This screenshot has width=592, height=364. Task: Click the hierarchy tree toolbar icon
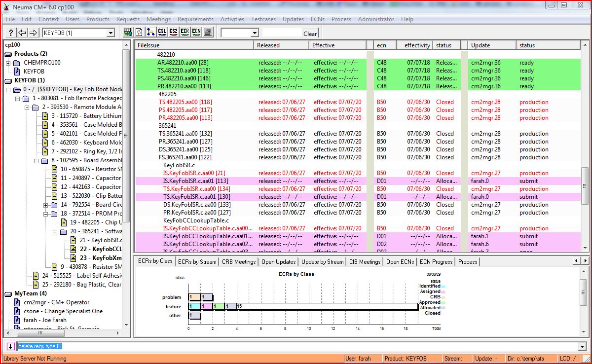click(x=150, y=33)
